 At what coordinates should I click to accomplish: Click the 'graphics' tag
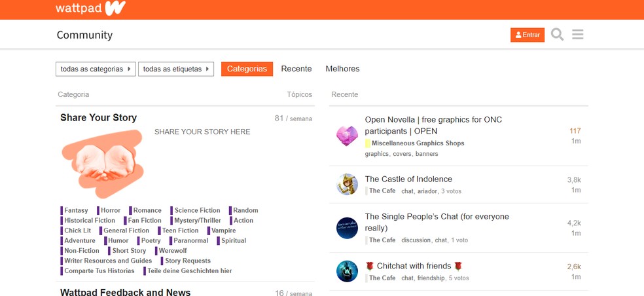(376, 154)
